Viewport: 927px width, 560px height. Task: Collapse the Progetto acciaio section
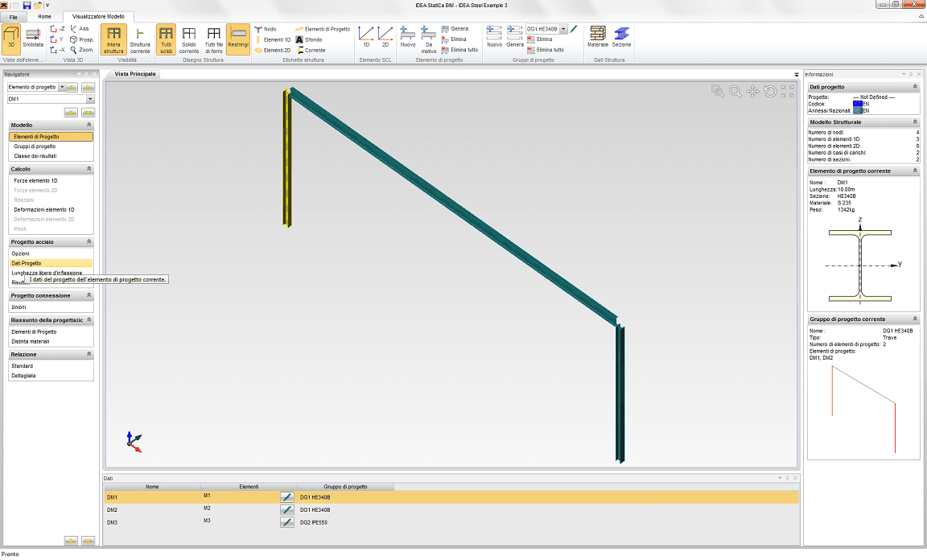pyautogui.click(x=89, y=241)
